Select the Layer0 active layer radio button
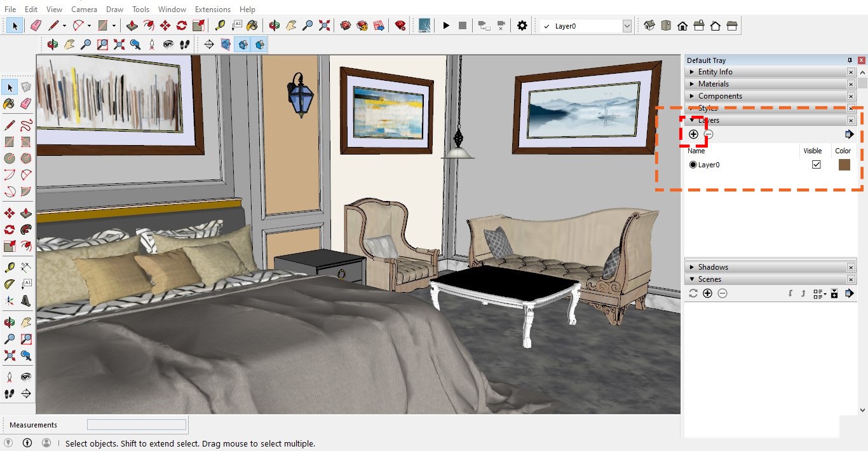 693,165
